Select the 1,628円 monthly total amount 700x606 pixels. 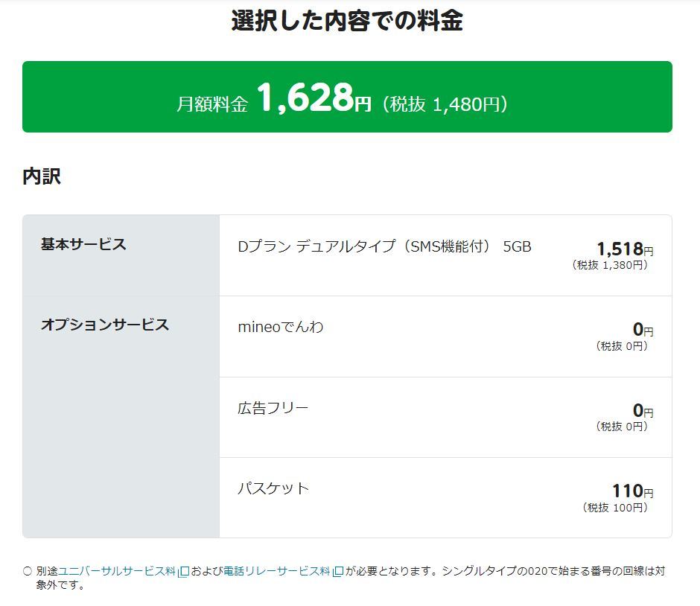point(313,98)
